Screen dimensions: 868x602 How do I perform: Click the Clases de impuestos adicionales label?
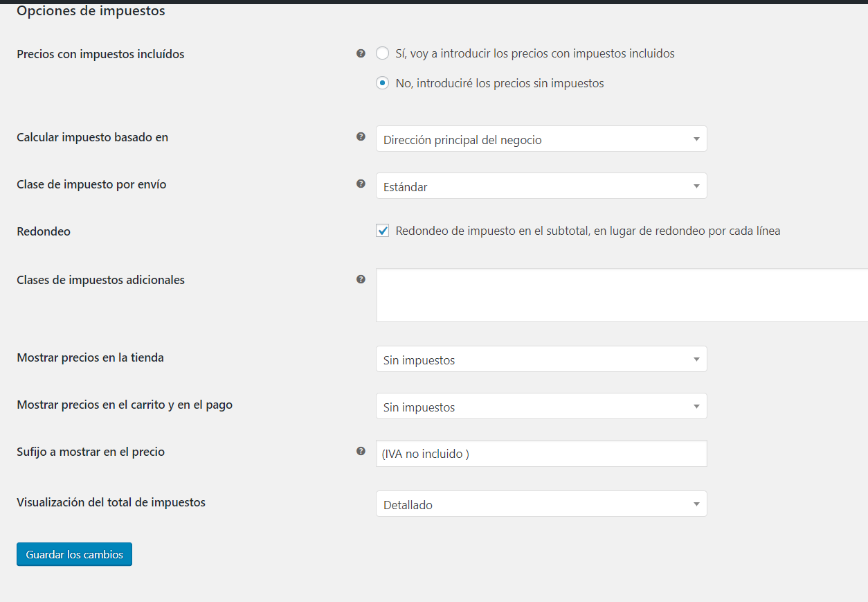(100, 280)
